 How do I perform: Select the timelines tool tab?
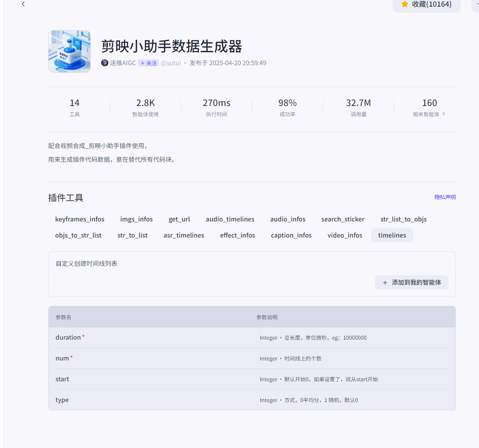click(392, 235)
